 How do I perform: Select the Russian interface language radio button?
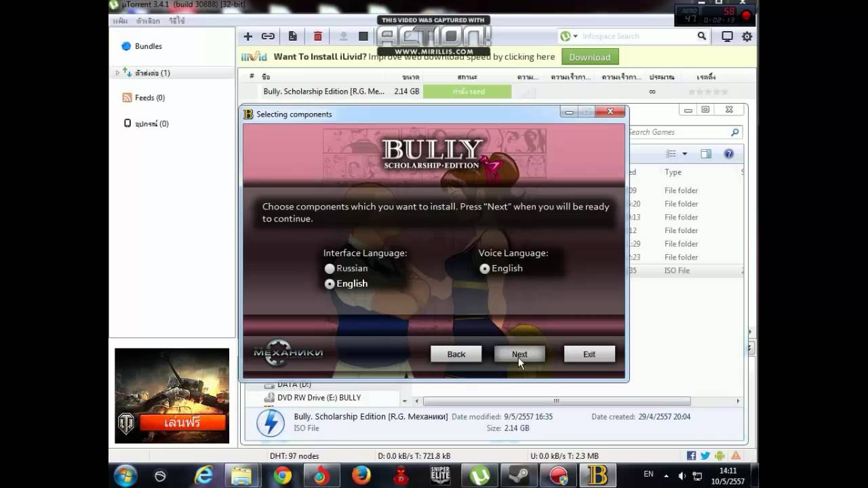click(x=330, y=268)
